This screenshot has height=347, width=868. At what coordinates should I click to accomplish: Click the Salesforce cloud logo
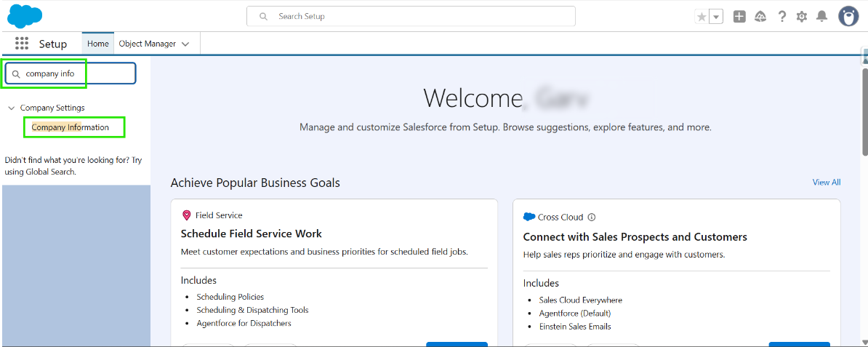[25, 15]
